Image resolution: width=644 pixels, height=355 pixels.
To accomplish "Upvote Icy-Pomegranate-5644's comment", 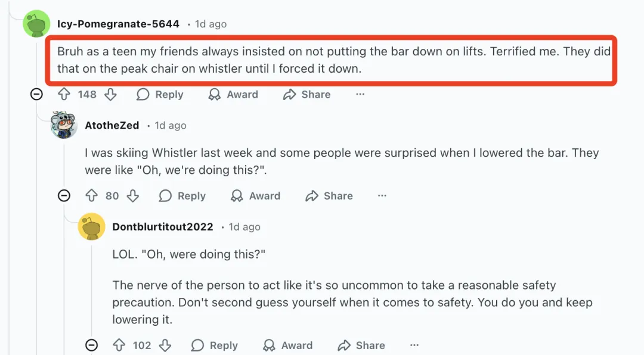I will point(64,95).
